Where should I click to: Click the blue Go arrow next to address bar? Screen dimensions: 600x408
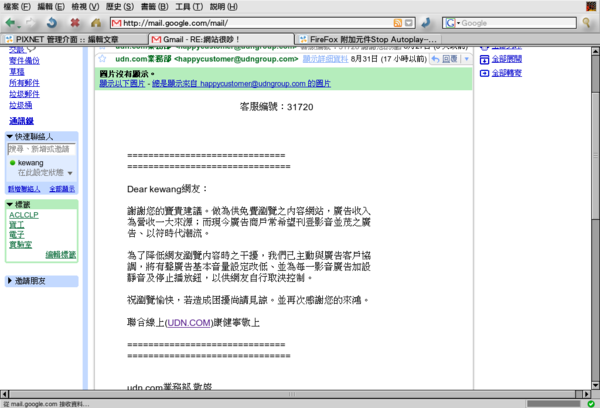(x=426, y=23)
